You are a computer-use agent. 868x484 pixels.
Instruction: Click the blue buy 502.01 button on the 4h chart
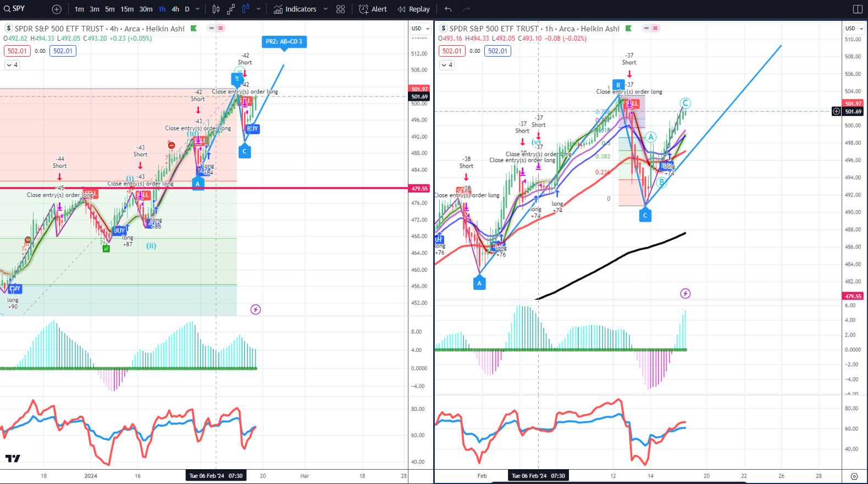(63, 51)
